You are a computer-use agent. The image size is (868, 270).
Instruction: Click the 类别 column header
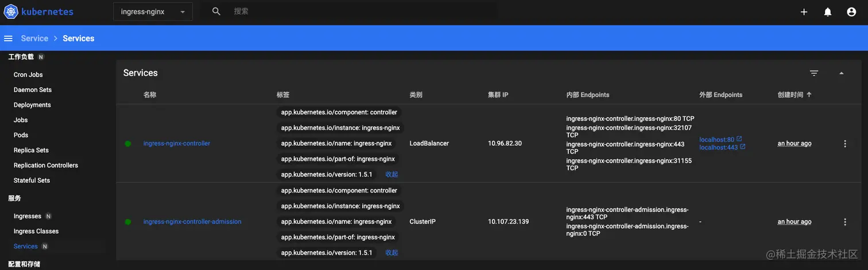[416, 95]
